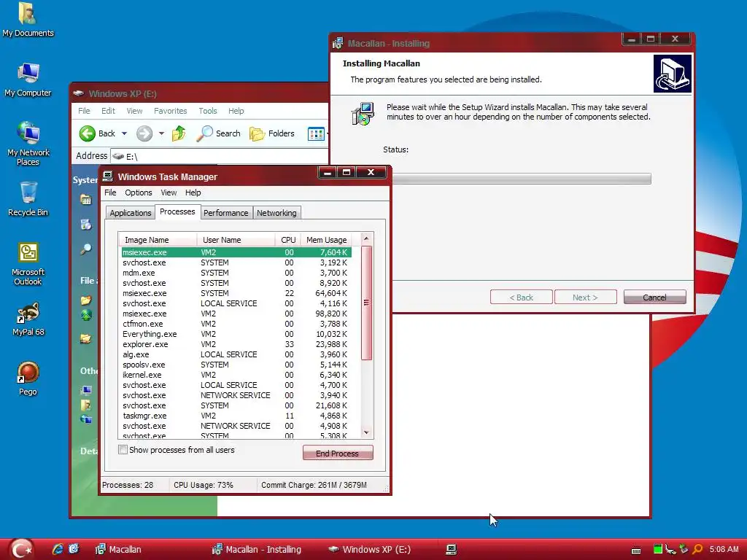Click the Pego desktop shortcut
The image size is (747, 560).
pyautogui.click(x=28, y=378)
